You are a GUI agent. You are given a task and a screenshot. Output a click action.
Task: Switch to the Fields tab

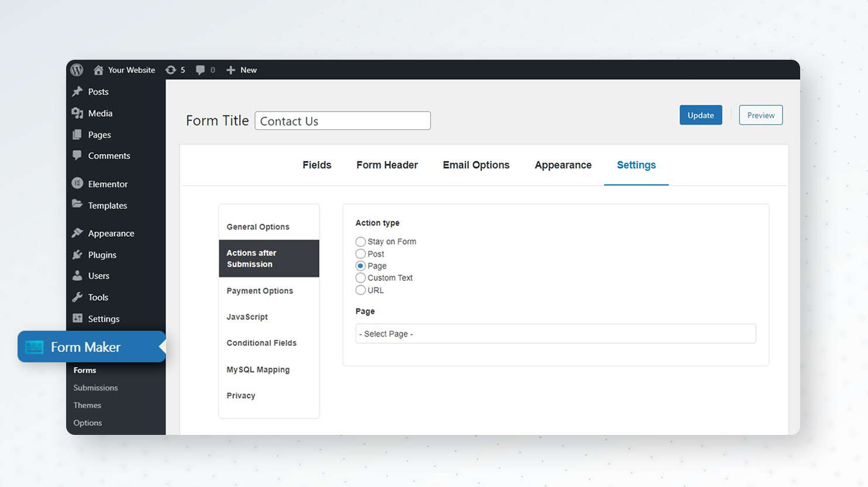[317, 165]
